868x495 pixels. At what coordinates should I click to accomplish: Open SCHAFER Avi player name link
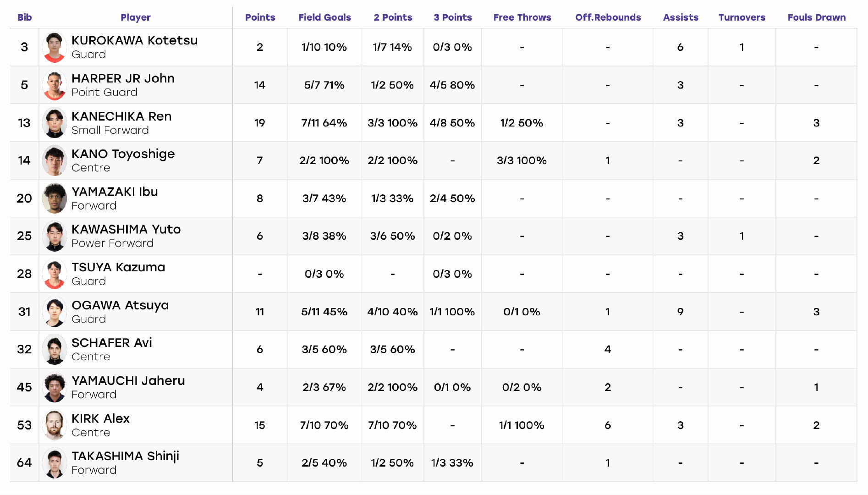(112, 343)
